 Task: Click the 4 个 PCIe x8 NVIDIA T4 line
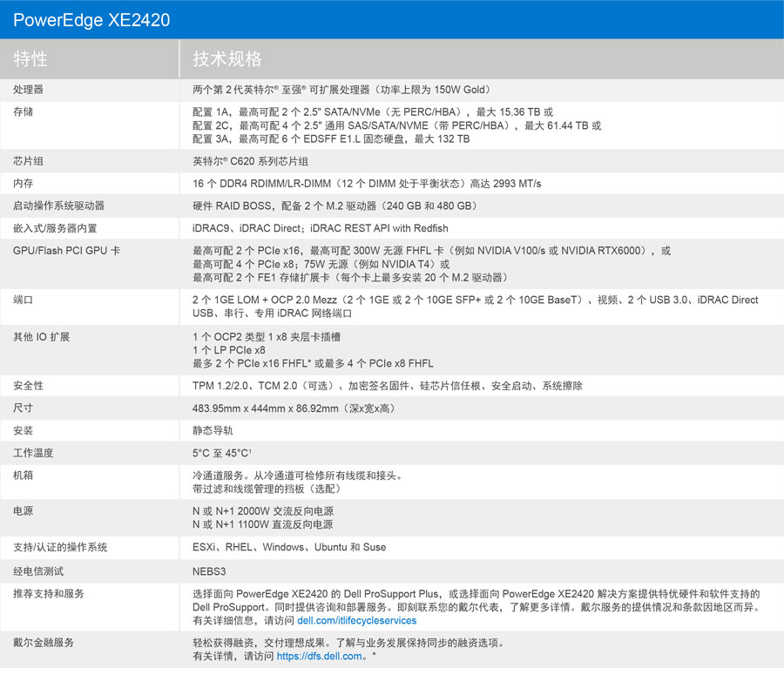point(321,264)
